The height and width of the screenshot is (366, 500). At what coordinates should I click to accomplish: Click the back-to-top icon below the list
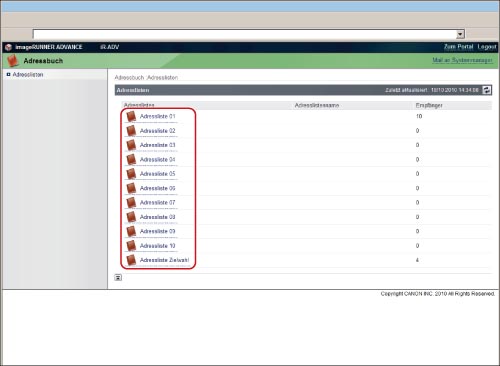coord(118,277)
